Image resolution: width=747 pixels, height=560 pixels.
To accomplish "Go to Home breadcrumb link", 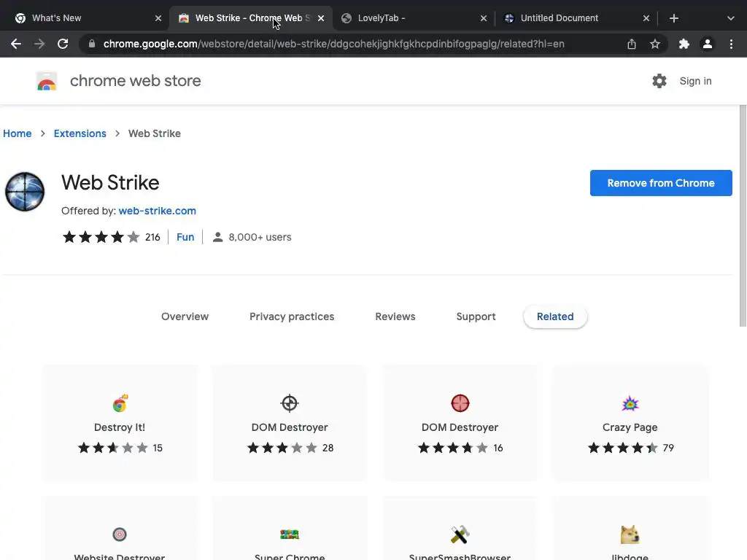I will (18, 133).
